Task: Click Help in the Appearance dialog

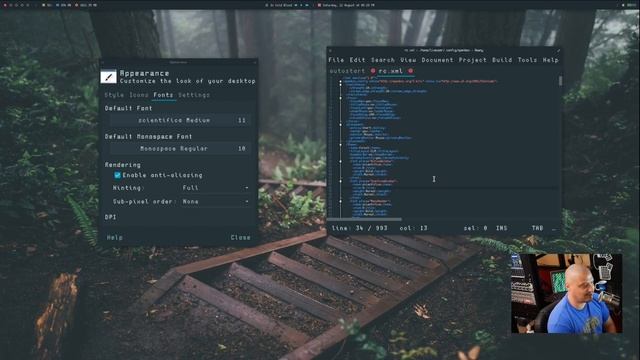Action: (115, 237)
